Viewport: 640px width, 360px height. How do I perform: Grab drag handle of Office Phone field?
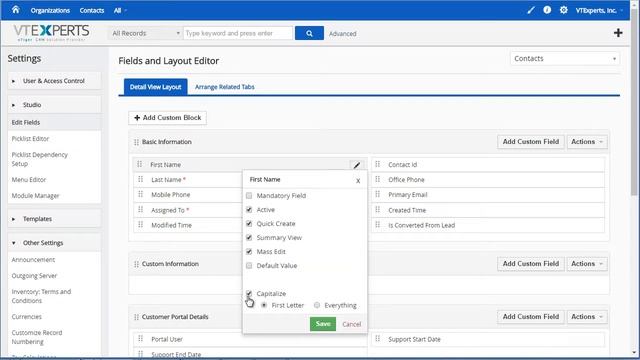click(378, 179)
